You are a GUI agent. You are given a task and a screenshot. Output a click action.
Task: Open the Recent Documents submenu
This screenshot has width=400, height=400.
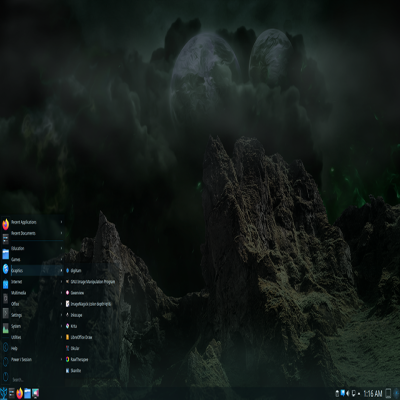tap(37, 233)
